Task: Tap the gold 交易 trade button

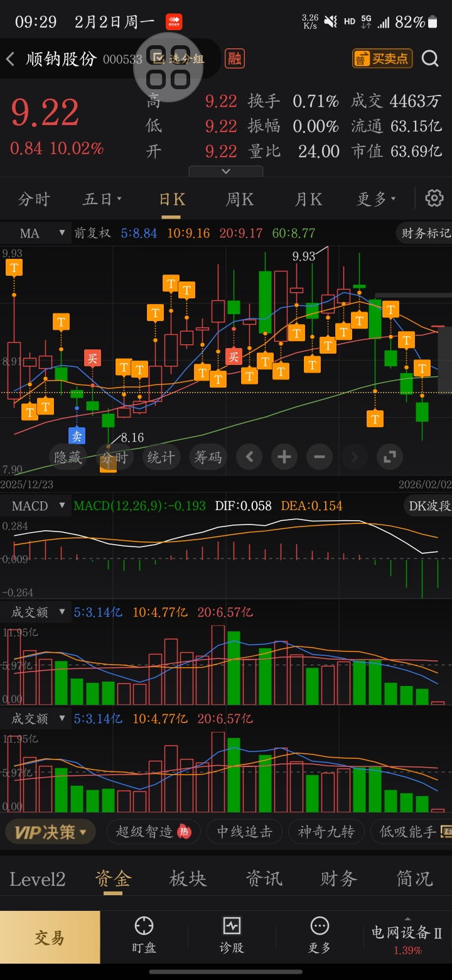Action: 50,937
